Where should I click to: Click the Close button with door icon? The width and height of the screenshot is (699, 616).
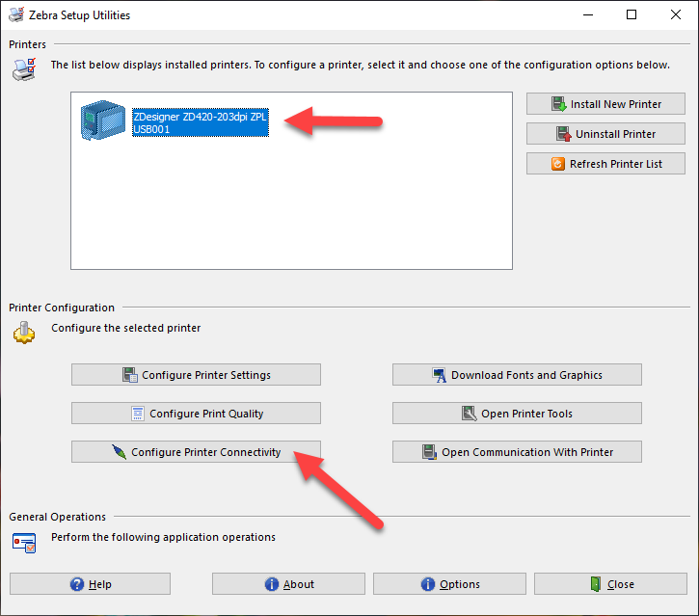610,584
